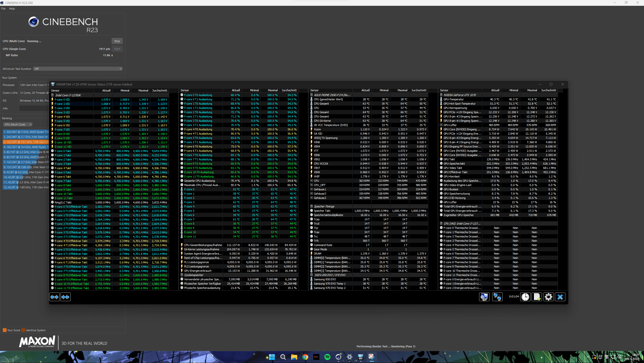Click first Maximal column header
The height and width of the screenshot is (363, 644).
[x=141, y=90]
